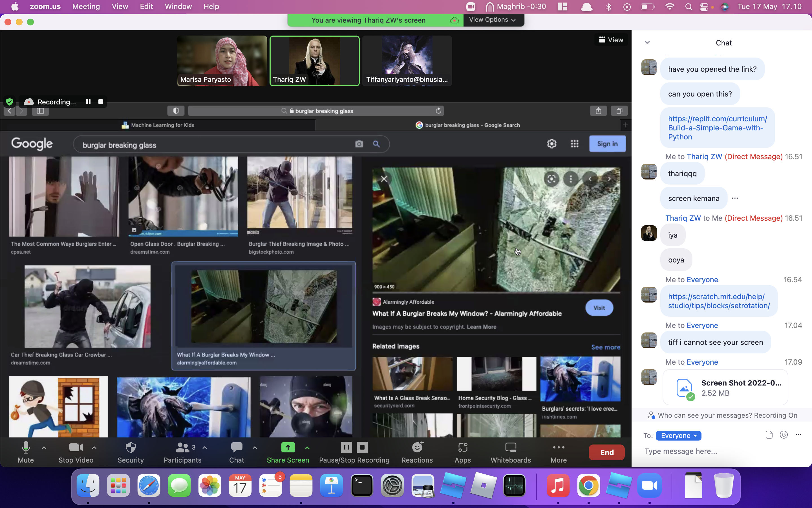The width and height of the screenshot is (812, 508).
Task: Click the chat message input field
Action: click(x=721, y=451)
